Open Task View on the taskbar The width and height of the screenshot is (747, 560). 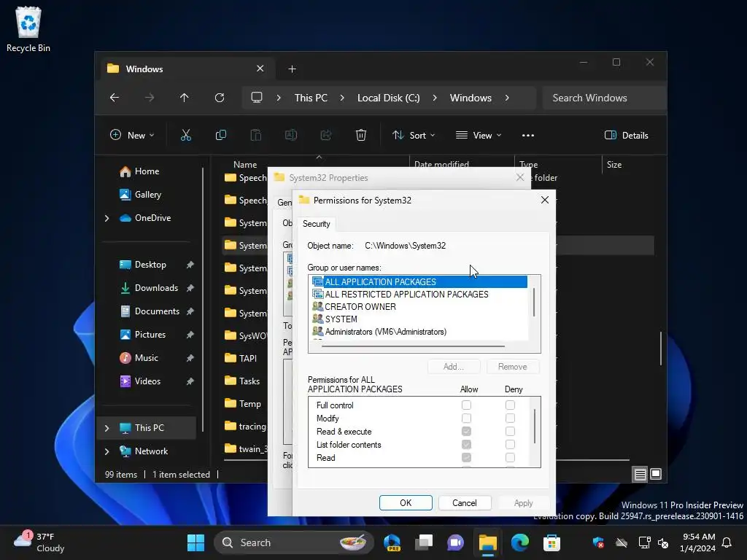(x=424, y=542)
